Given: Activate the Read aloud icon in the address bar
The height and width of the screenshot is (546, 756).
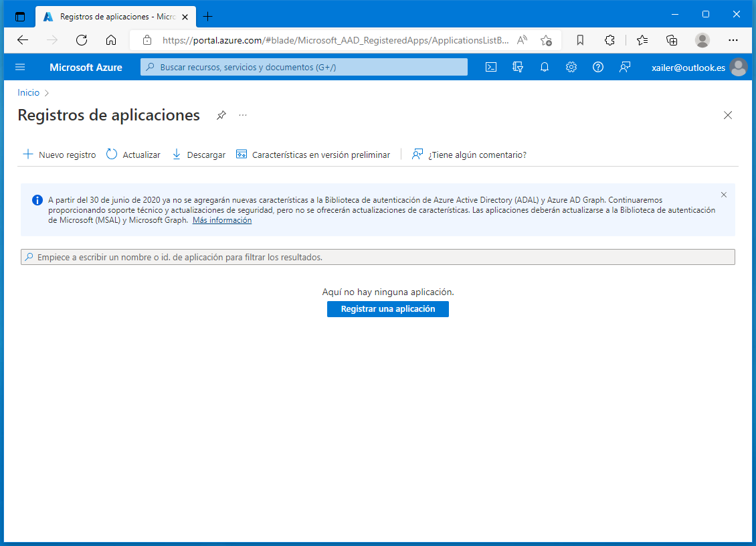Looking at the screenshot, I should [522, 40].
